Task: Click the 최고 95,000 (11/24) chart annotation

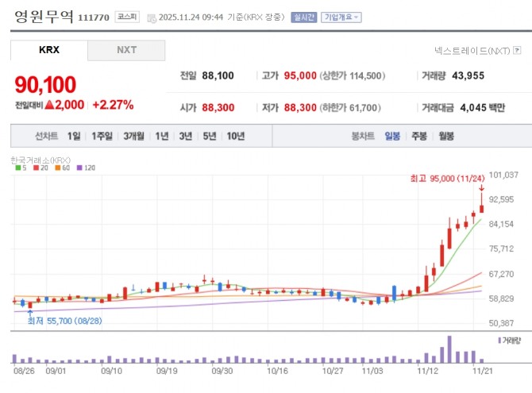Action: click(448, 179)
